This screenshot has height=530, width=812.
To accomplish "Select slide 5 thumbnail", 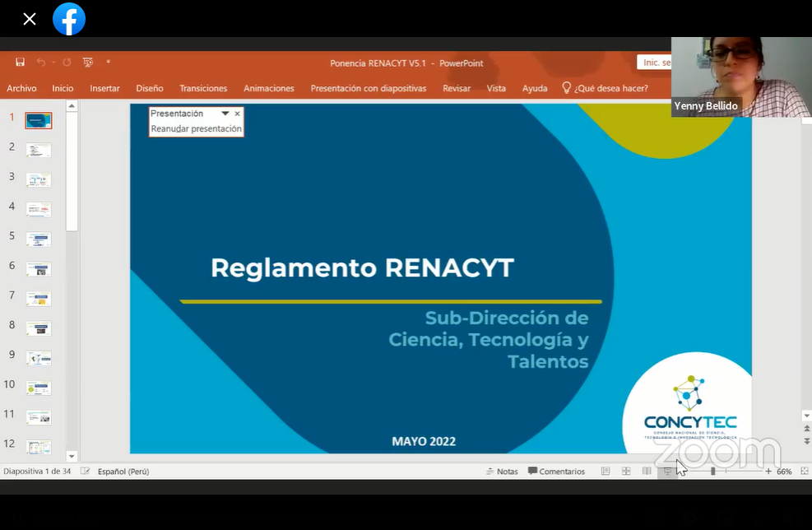I will click(38, 239).
